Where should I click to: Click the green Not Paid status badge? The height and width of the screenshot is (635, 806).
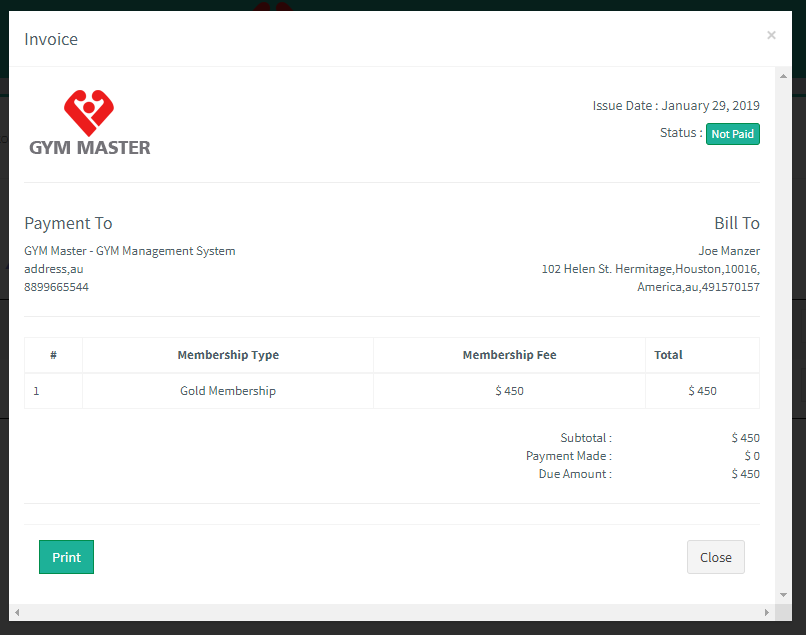732,133
